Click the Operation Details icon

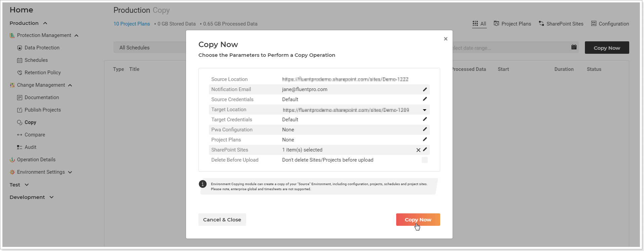coord(12,160)
